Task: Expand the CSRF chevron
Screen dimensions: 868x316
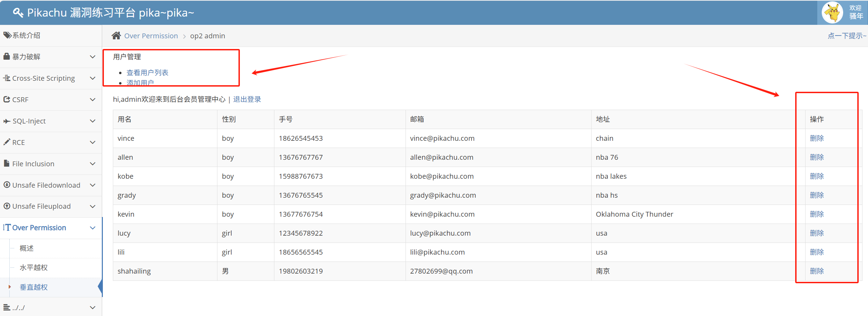Action: coord(92,99)
